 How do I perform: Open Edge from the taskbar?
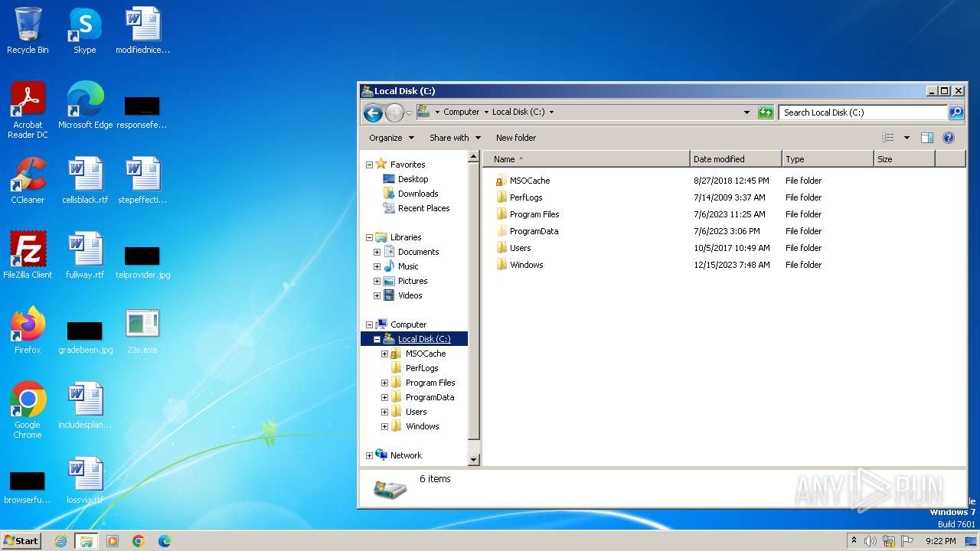[165, 541]
